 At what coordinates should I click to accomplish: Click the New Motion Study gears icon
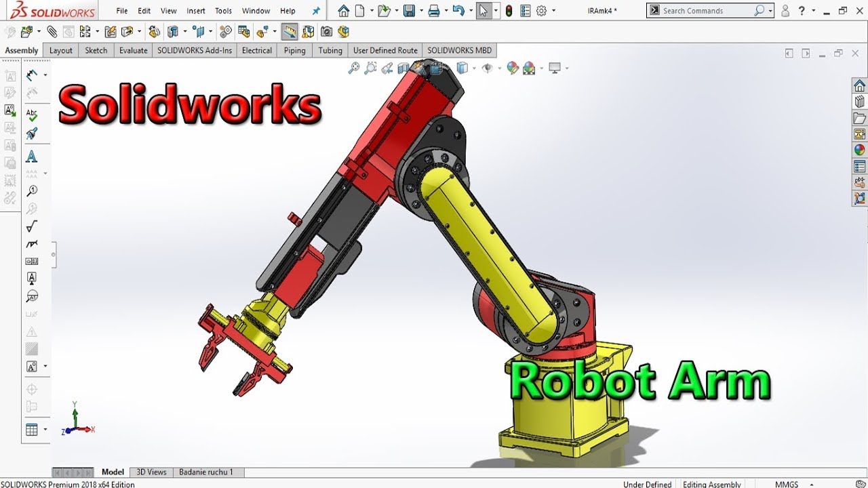point(226,32)
